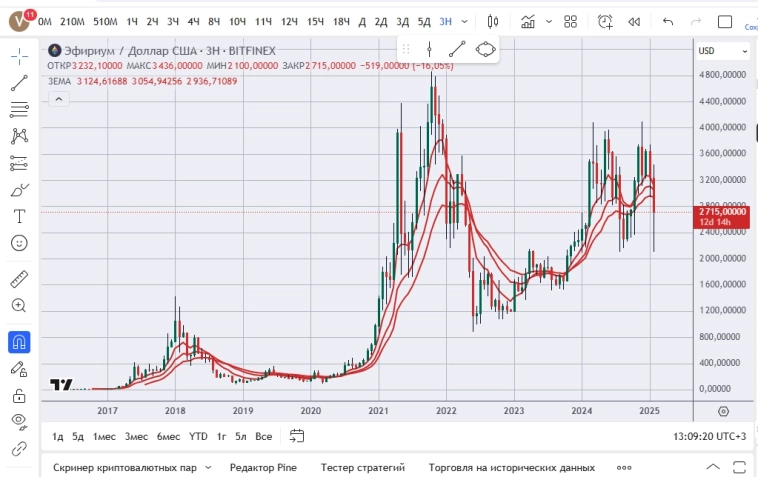Create an alert with clock icon
The width and height of the screenshot is (758, 477).
605,22
